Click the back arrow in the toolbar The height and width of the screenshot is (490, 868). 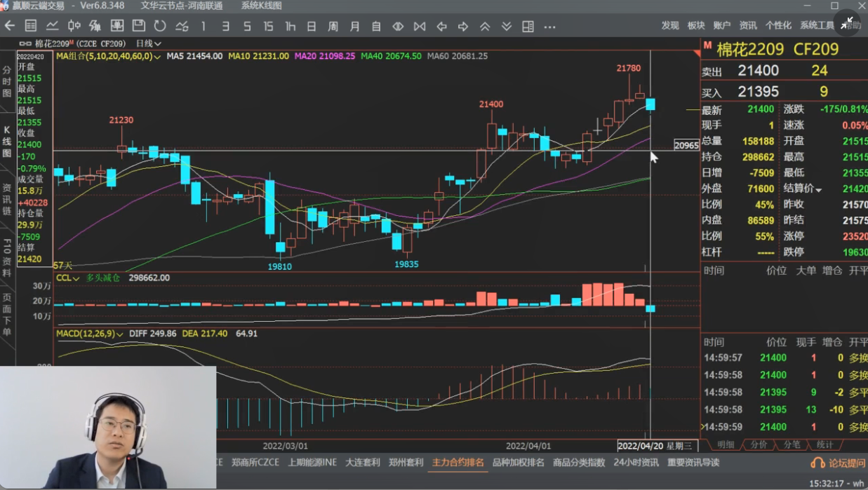[x=10, y=26]
